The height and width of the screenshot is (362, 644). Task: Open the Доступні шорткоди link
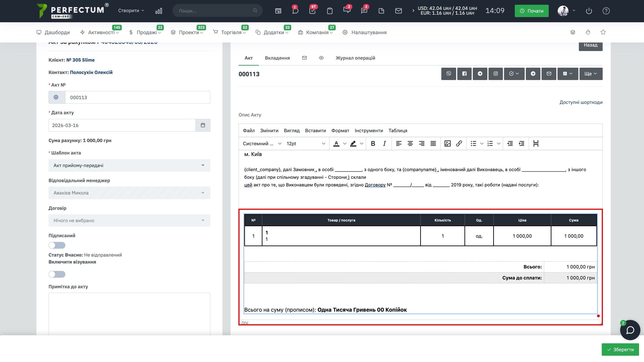[x=581, y=102]
